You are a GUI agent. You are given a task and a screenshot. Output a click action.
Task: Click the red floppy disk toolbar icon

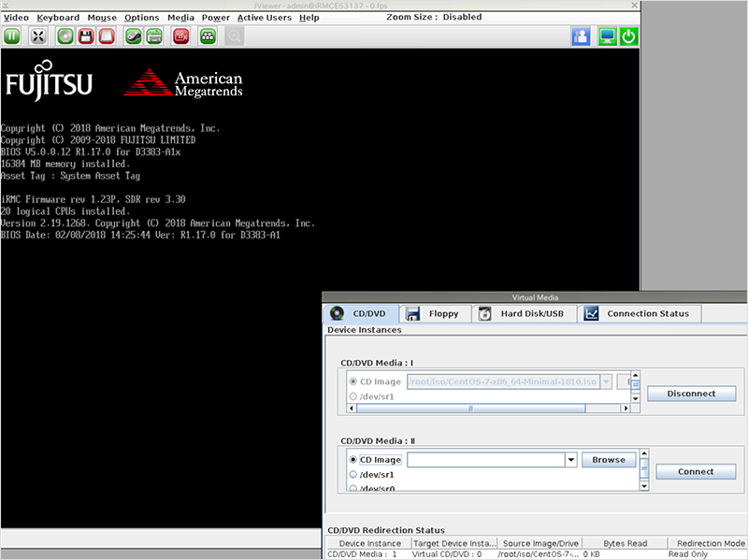(86, 36)
